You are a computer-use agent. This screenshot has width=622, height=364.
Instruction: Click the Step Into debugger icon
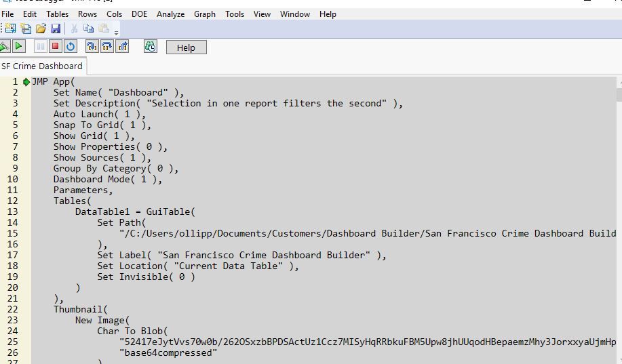(92, 47)
